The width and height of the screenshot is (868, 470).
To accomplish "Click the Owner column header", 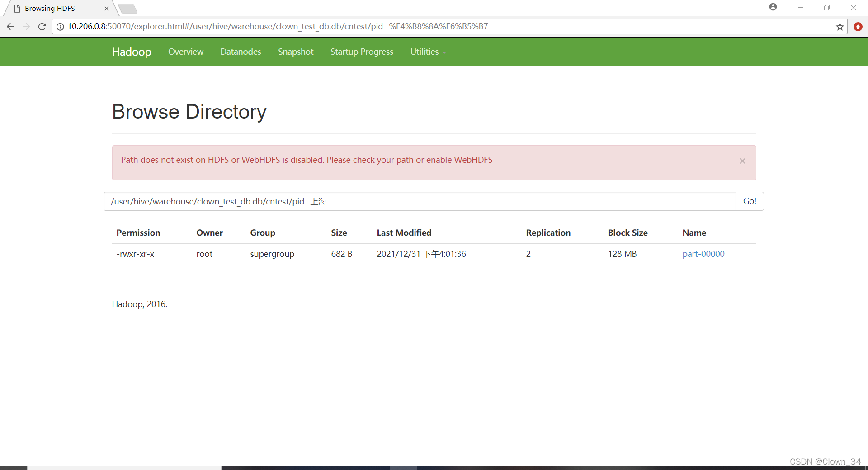I will point(209,233).
